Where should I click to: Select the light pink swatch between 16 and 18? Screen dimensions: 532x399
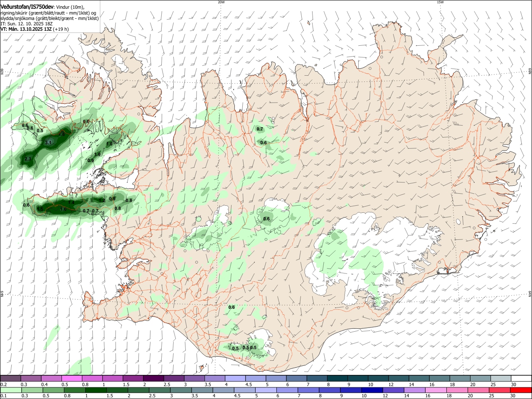coord(436,390)
